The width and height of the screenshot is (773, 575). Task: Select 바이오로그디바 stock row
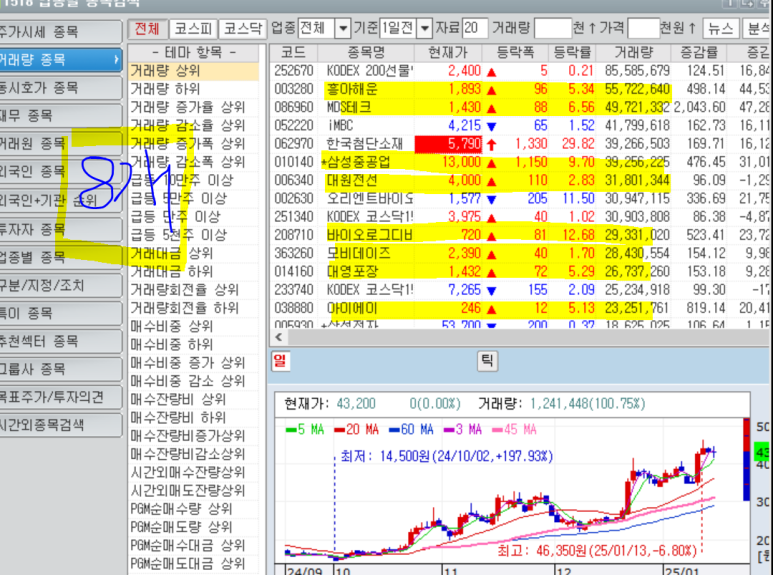pyautogui.click(x=519, y=235)
